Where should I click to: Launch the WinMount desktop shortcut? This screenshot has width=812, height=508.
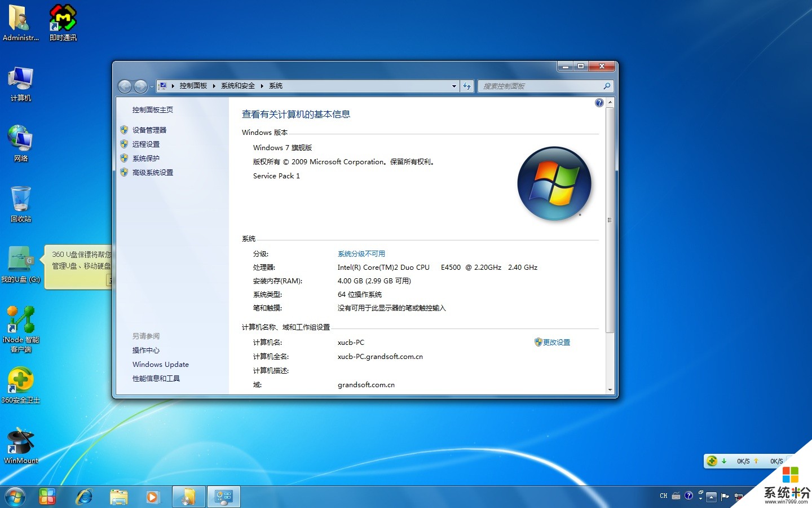[x=21, y=446]
